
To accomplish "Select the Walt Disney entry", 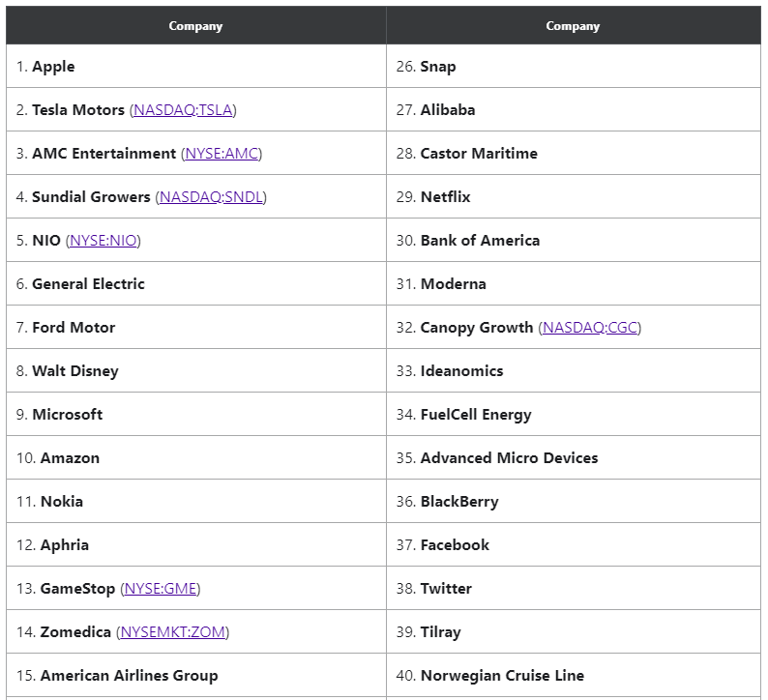I will click(x=75, y=371).
